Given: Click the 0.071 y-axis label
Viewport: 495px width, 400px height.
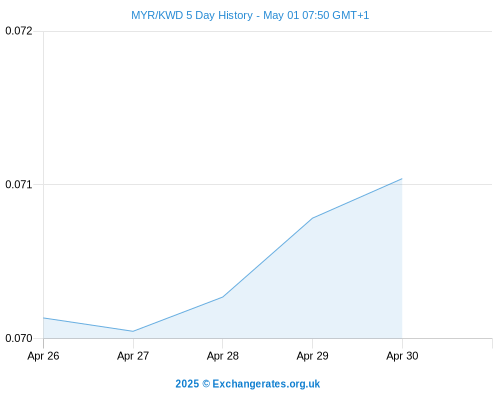Looking at the screenshot, I should (x=19, y=184).
